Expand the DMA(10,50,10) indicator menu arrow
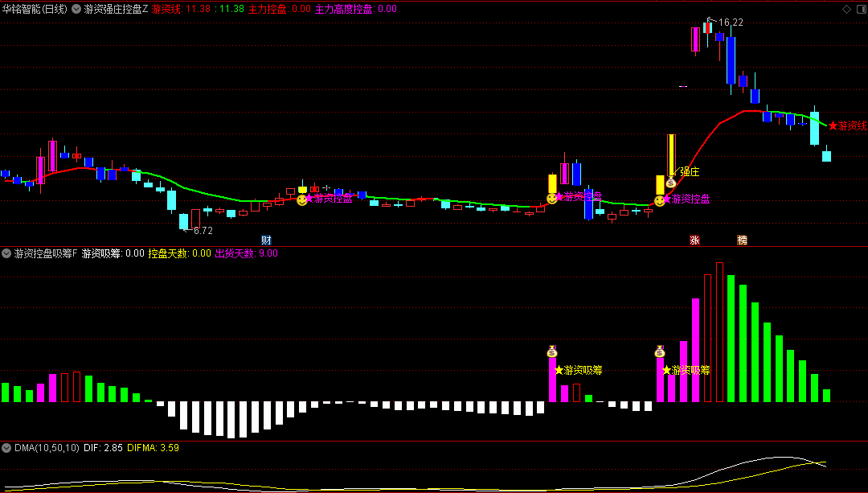Screen dimensions: 868x493 tap(6, 448)
